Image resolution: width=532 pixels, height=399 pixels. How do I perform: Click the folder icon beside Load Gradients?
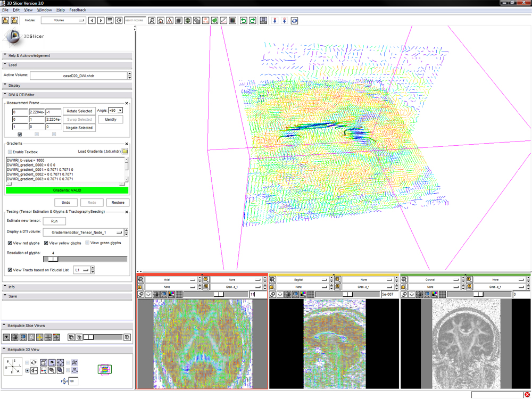125,152
